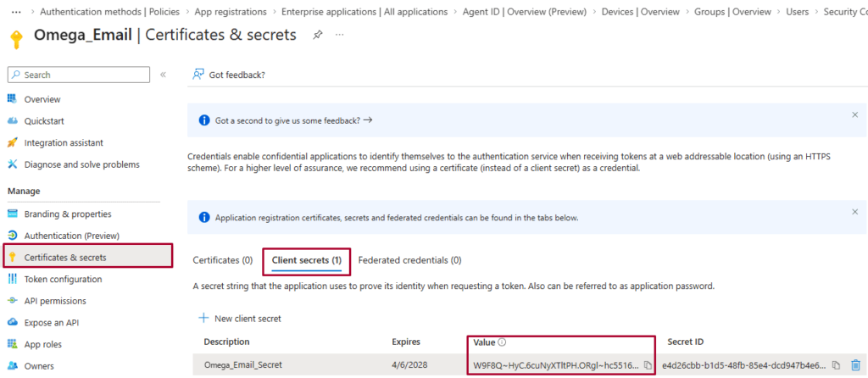Click the info icon in the feedback banner

[204, 120]
